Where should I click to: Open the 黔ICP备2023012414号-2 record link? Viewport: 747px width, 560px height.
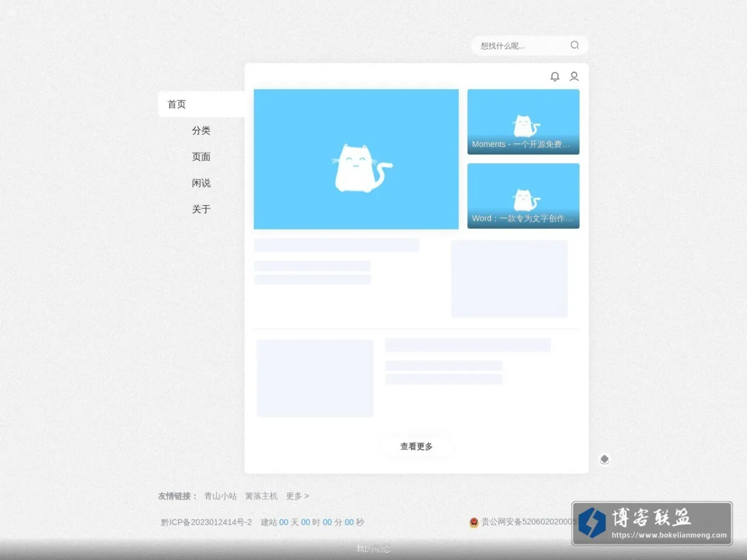(x=206, y=523)
